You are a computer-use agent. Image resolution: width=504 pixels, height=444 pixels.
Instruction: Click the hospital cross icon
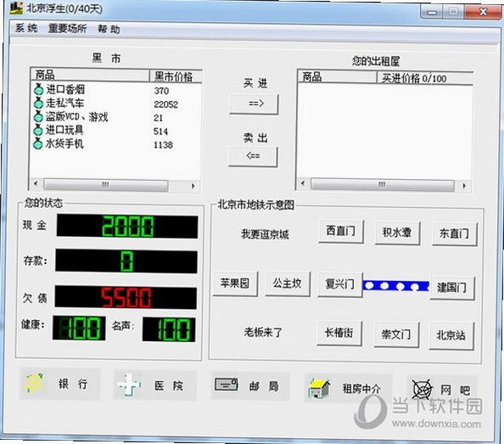click(129, 385)
